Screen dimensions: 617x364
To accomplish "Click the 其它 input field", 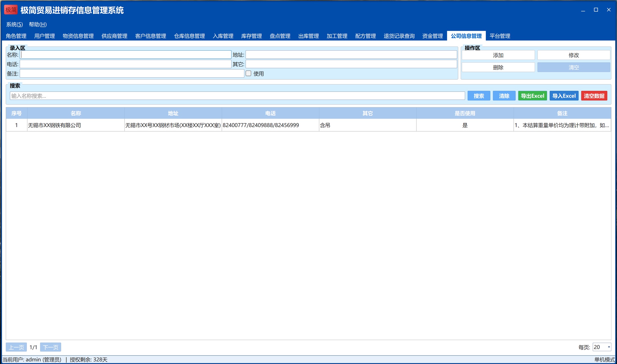I will pyautogui.click(x=351, y=64).
